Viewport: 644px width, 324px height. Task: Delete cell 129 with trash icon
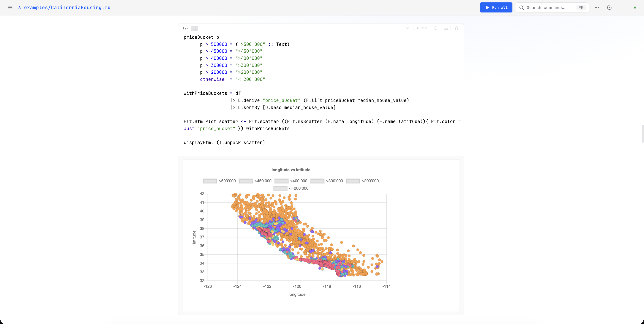tap(457, 28)
